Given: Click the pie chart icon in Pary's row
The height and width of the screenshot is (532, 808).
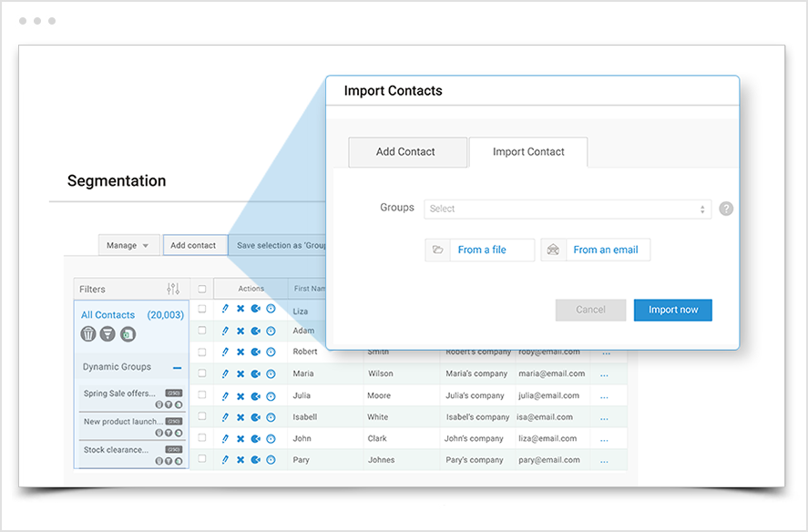Looking at the screenshot, I should [x=256, y=460].
